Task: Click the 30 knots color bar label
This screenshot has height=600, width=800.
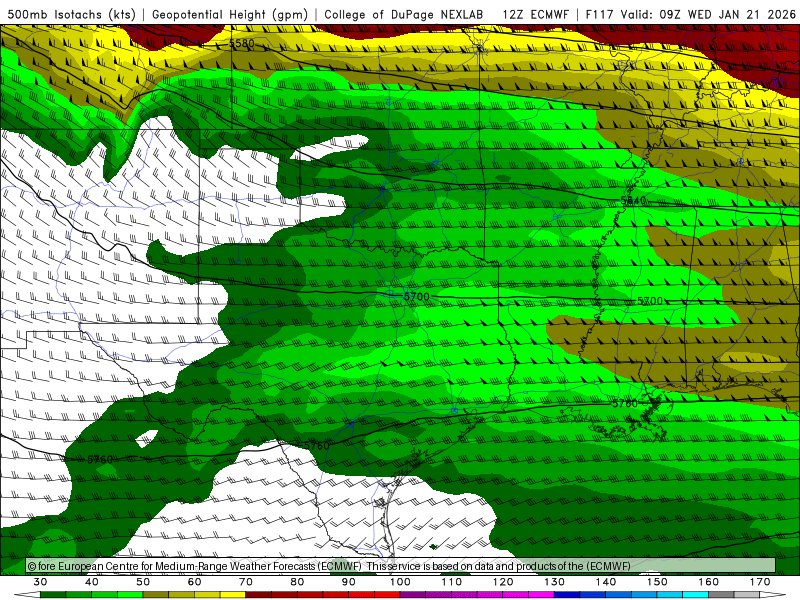Action: tap(40, 582)
